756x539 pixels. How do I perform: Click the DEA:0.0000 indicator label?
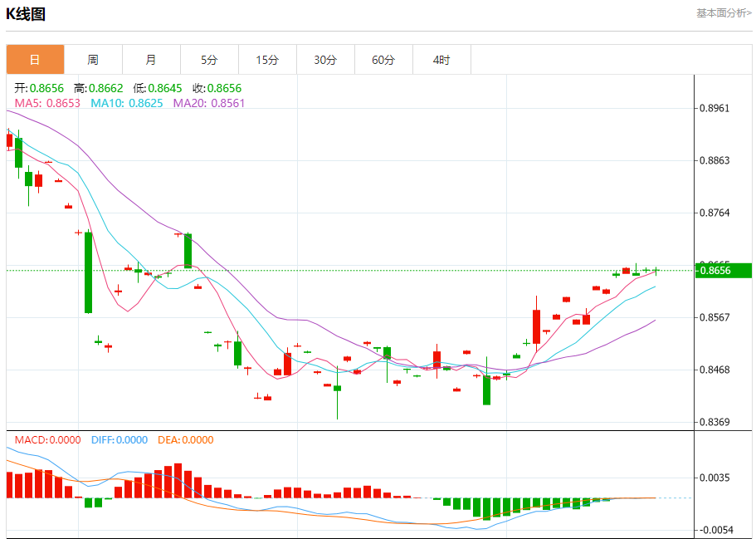pyautogui.click(x=186, y=440)
